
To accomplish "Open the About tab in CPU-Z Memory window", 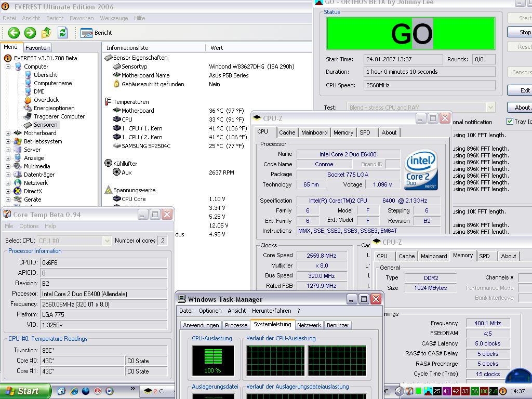I will tap(509, 256).
